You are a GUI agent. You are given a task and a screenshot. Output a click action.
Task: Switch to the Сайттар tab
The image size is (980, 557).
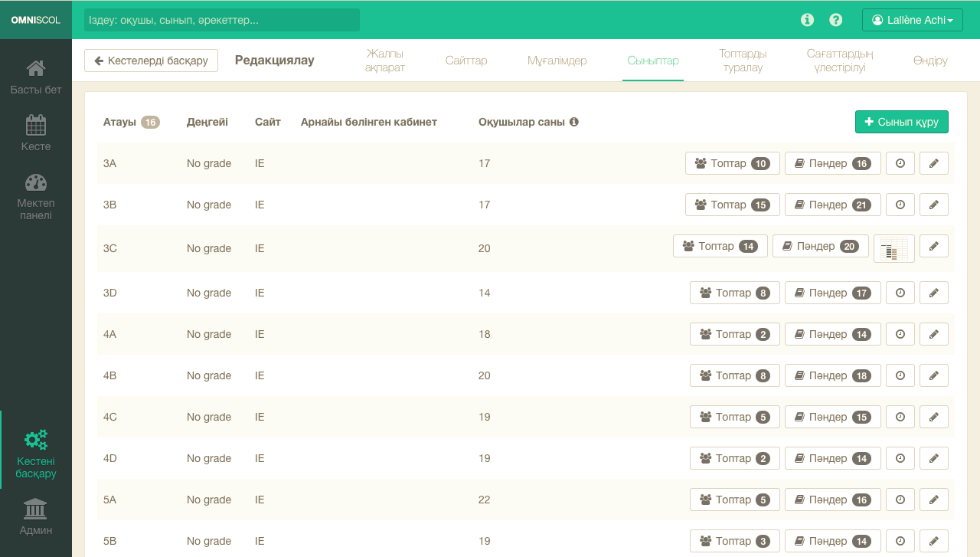(466, 61)
